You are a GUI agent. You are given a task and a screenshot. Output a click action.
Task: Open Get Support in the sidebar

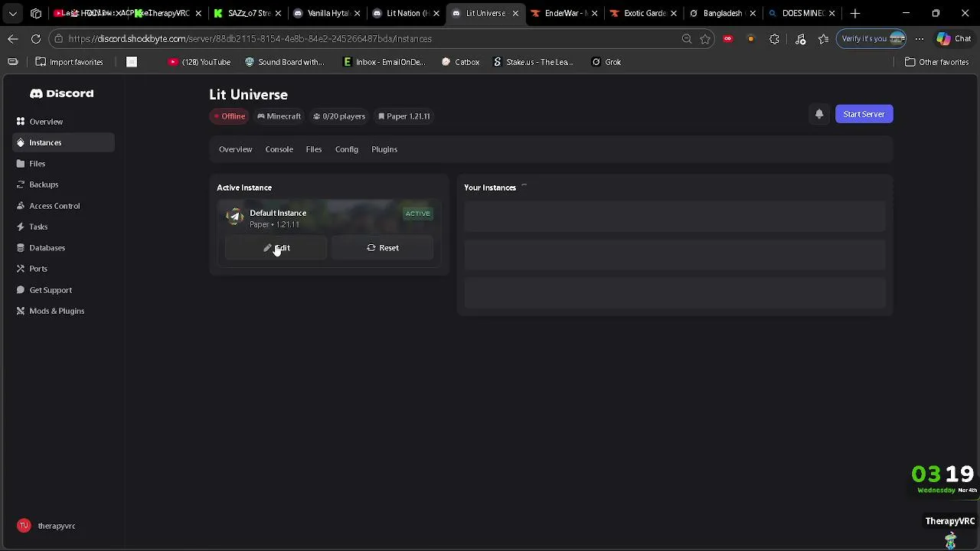click(64, 290)
